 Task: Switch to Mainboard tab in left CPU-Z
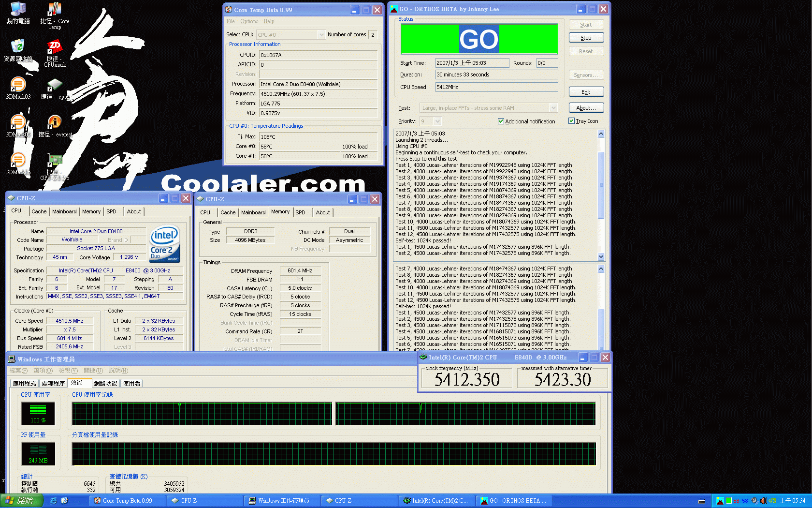click(x=64, y=211)
